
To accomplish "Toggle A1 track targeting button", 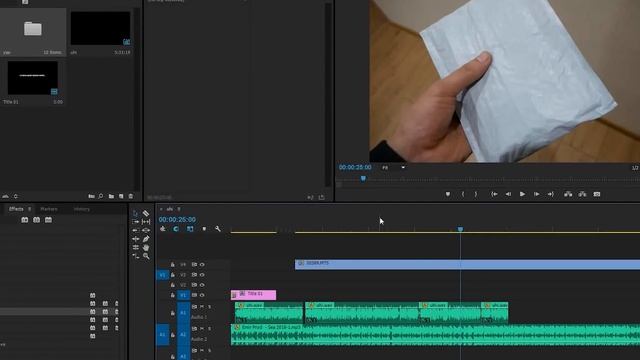I will [x=183, y=313].
